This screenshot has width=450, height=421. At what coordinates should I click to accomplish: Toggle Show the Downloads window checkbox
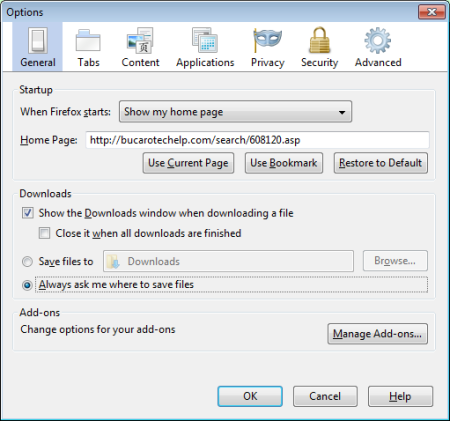(28, 213)
